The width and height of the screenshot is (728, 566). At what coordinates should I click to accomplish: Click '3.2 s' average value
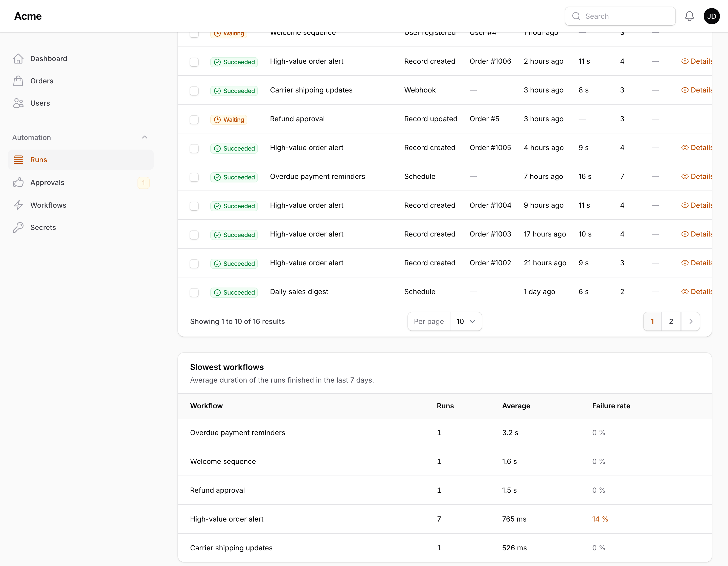[x=510, y=433]
